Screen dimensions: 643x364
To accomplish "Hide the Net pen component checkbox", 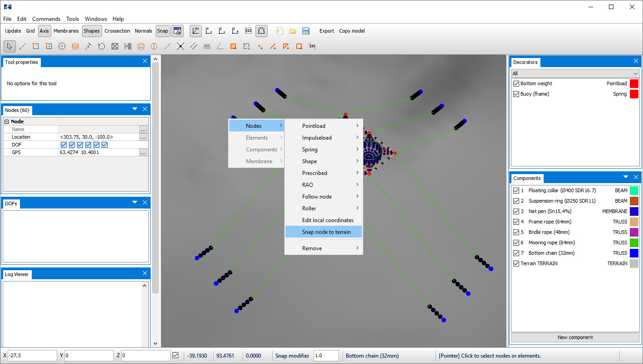I will tap(516, 211).
